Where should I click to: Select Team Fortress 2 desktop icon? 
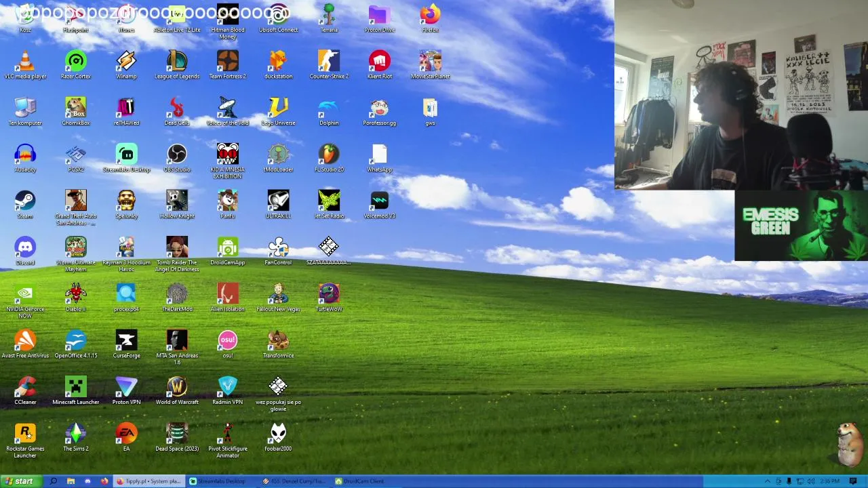[228, 65]
